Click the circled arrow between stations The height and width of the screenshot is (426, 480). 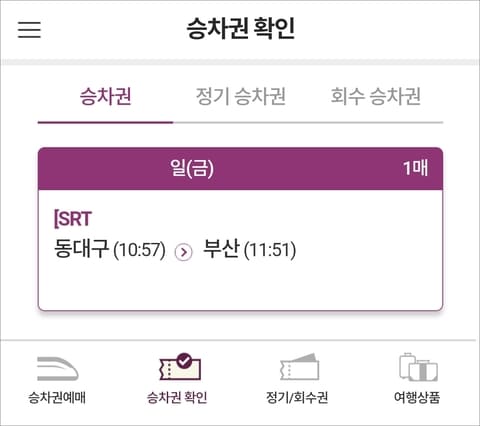click(184, 252)
